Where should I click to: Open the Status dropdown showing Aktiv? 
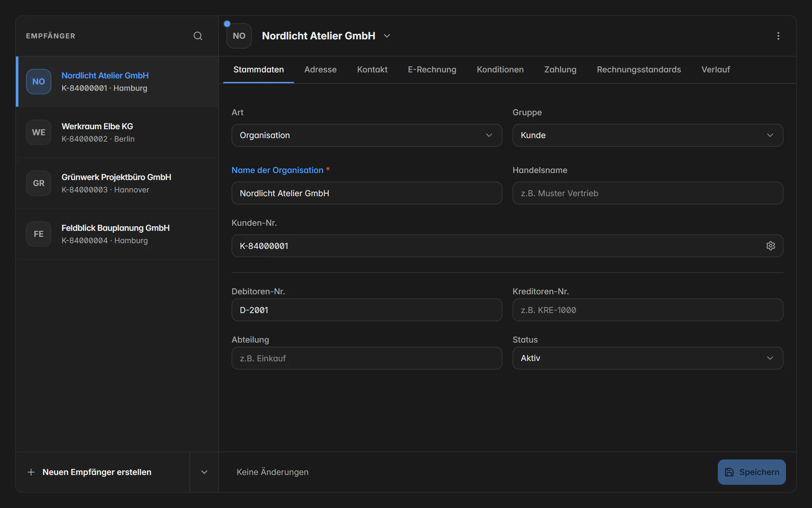648,358
